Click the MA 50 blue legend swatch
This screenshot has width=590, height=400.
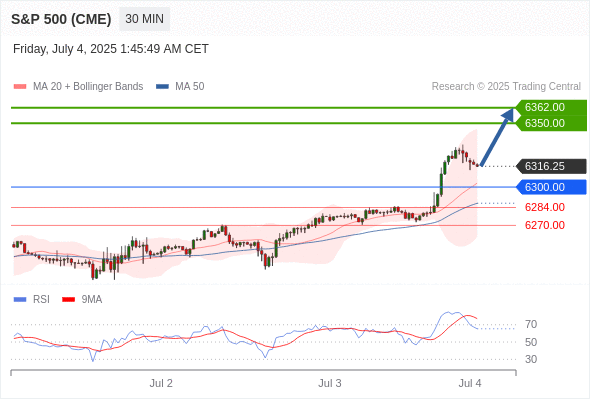162,87
